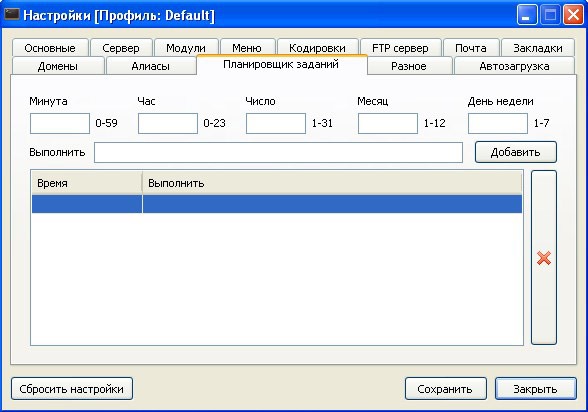The image size is (588, 412).
Task: Click the red X delete task icon
Action: coord(544,258)
